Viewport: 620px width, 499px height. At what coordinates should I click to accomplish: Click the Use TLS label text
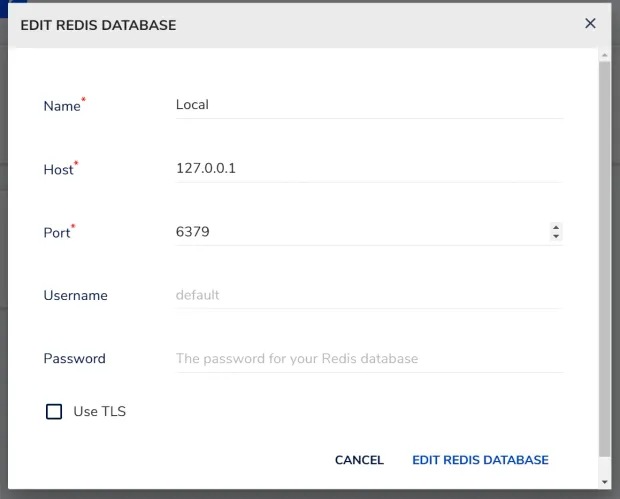[x=99, y=411]
